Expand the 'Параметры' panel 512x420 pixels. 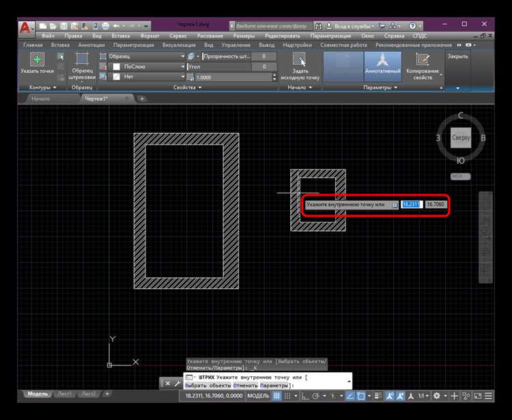tap(380, 87)
